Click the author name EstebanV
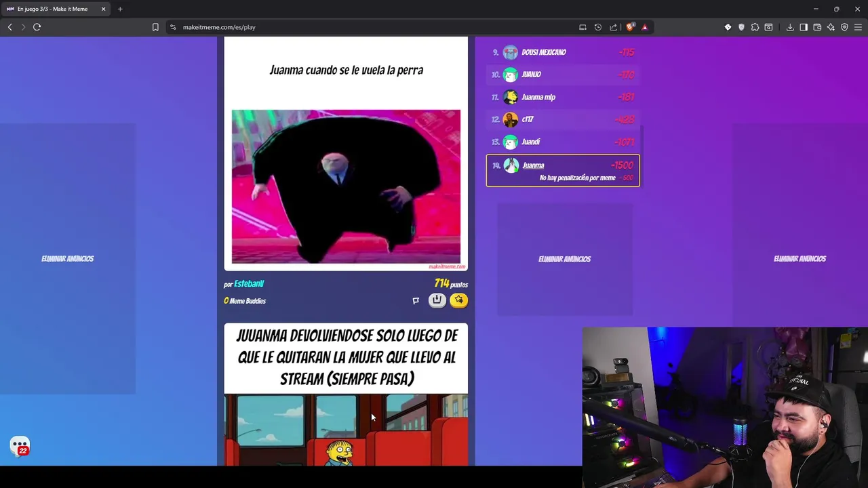868x488 pixels. tap(249, 284)
